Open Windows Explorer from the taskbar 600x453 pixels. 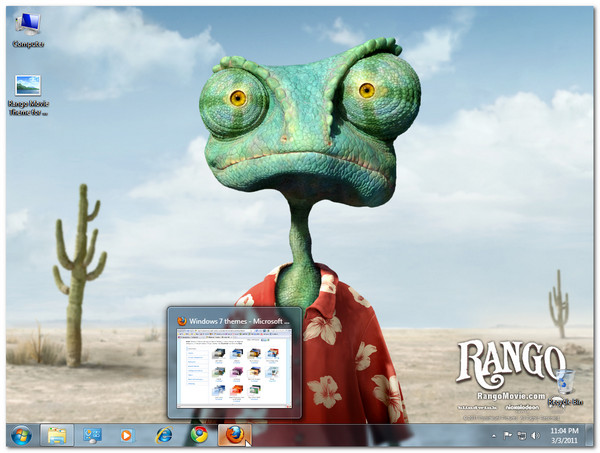pyautogui.click(x=57, y=435)
